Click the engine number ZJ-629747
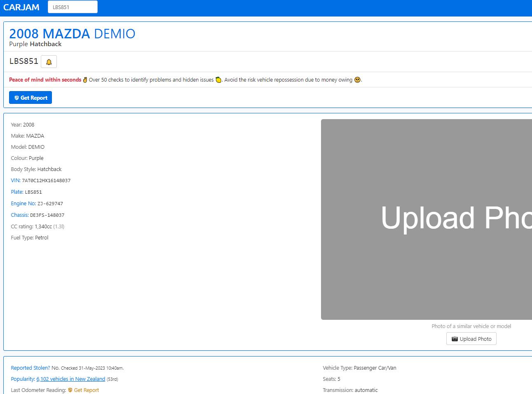Viewport: 532px width, 394px height. click(50, 204)
